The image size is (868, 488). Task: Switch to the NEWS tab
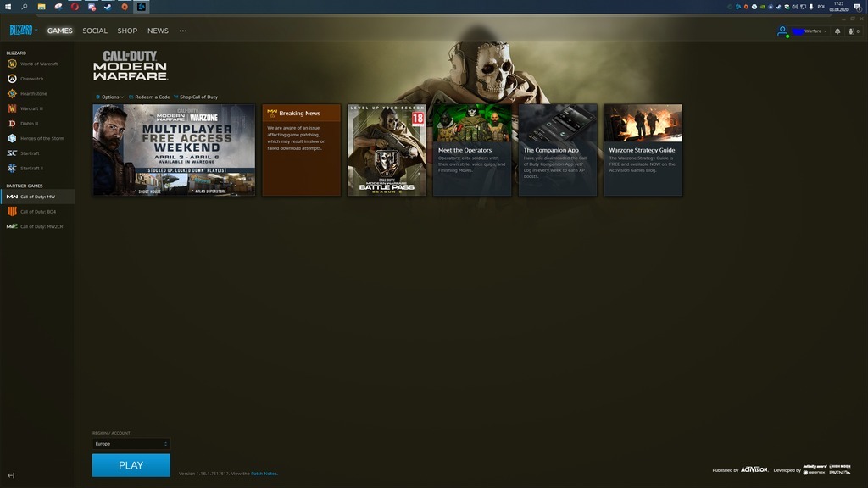point(158,31)
